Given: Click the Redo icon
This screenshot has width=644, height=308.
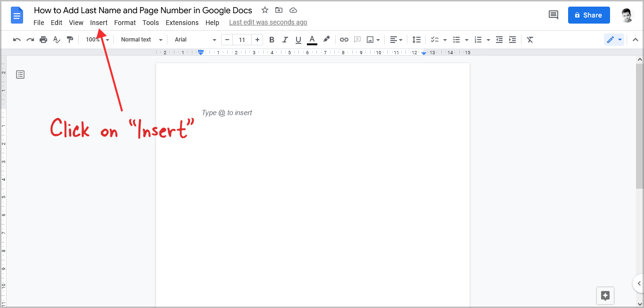Looking at the screenshot, I should [x=30, y=40].
